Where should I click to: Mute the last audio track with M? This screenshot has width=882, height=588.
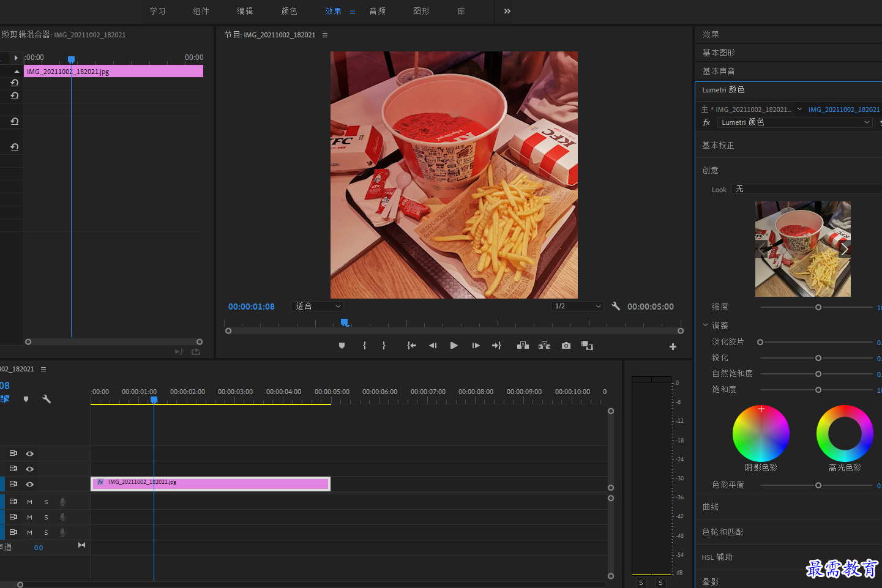[x=29, y=532]
